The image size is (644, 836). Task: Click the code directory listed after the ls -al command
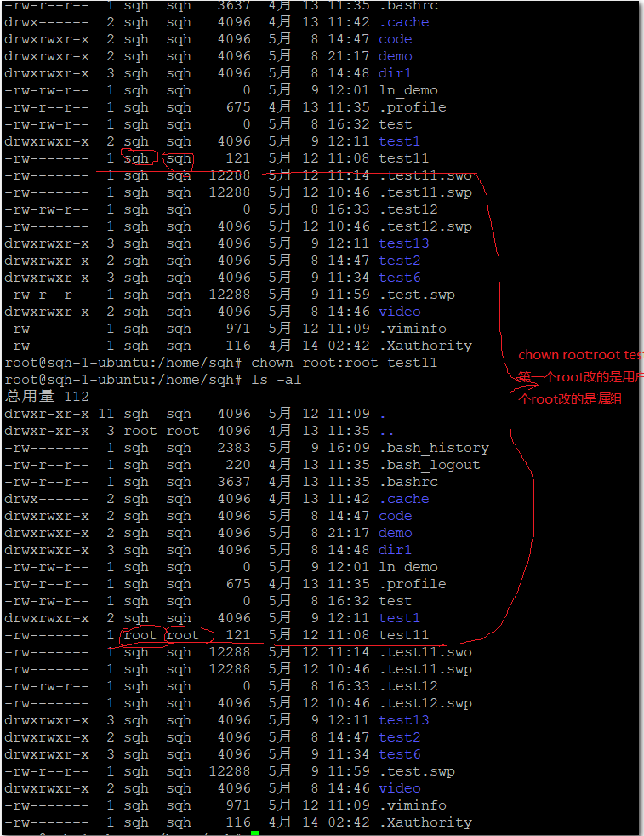(396, 516)
